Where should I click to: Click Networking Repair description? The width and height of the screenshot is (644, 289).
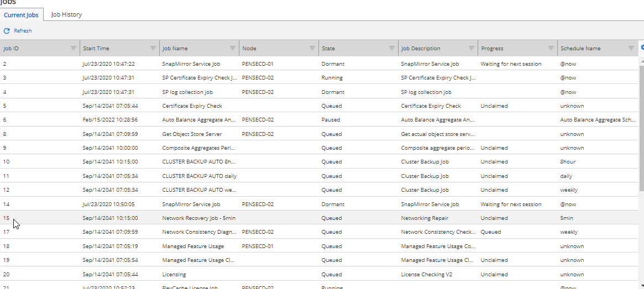[x=425, y=218]
